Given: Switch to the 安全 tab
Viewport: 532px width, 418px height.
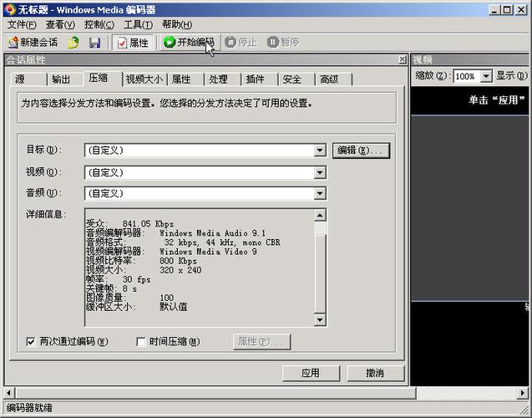Looking at the screenshot, I should 296,79.
